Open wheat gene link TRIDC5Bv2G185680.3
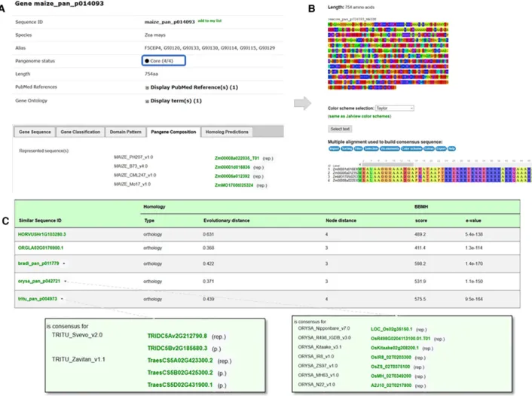The width and height of the screenshot is (532, 396). tap(177, 349)
